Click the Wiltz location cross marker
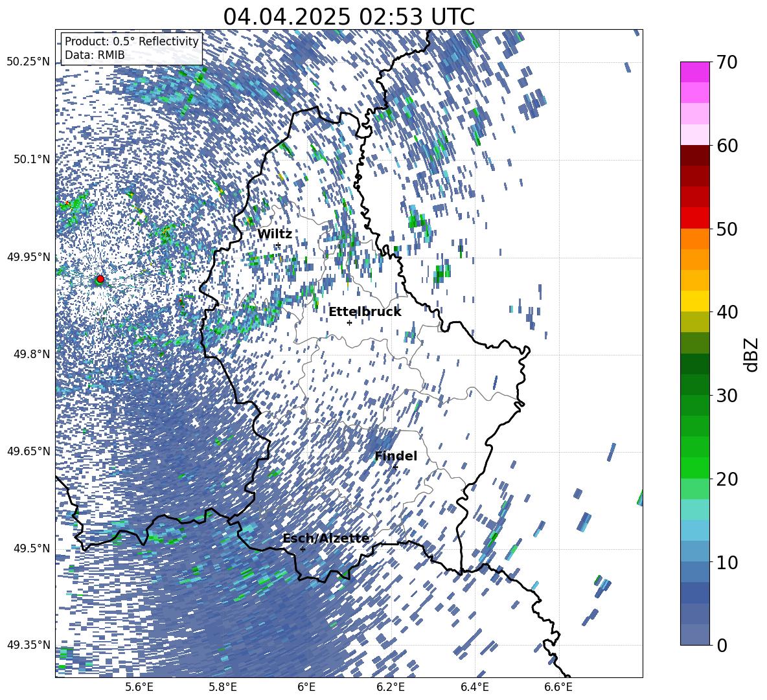This screenshot has height=700, width=767. point(279,245)
